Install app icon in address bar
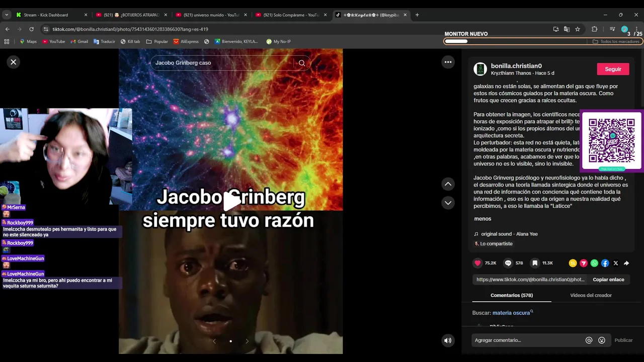The height and width of the screenshot is (362, 644). (556, 29)
